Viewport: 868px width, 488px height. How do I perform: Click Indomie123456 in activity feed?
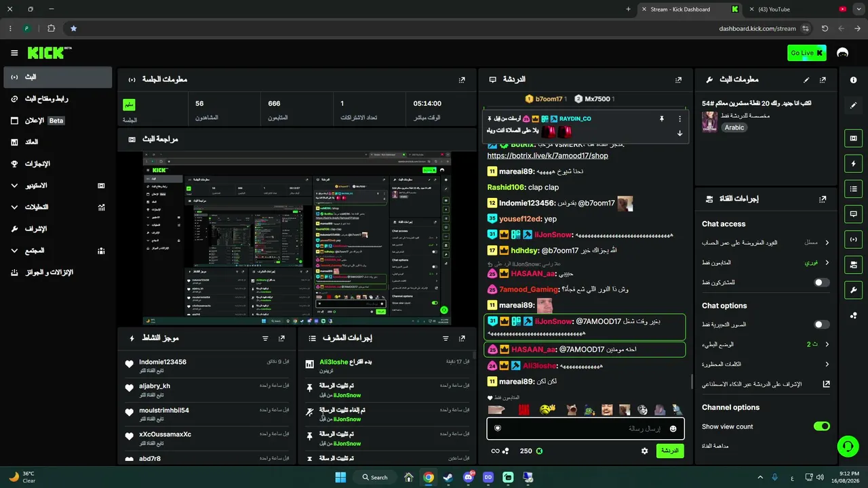click(x=163, y=362)
